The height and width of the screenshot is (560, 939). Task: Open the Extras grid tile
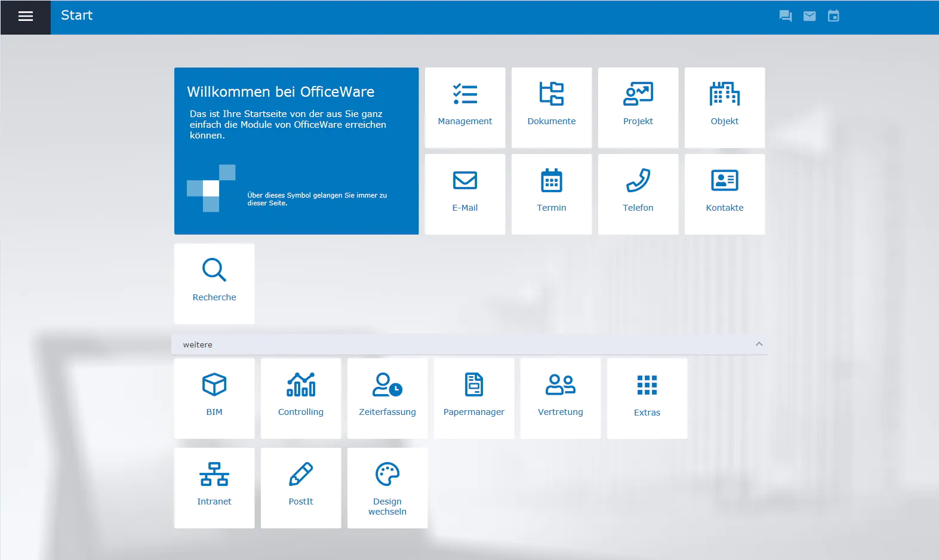click(646, 398)
